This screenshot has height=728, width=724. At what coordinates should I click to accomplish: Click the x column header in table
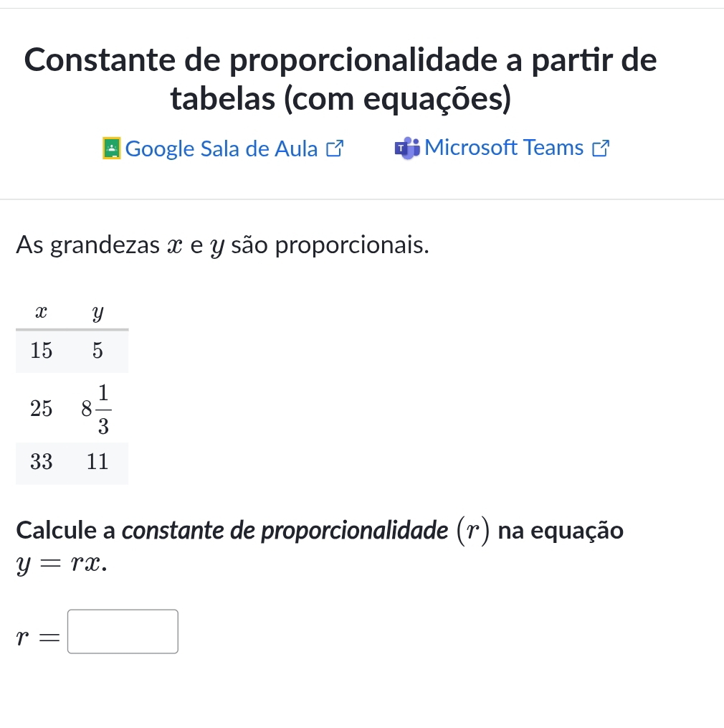[42, 313]
